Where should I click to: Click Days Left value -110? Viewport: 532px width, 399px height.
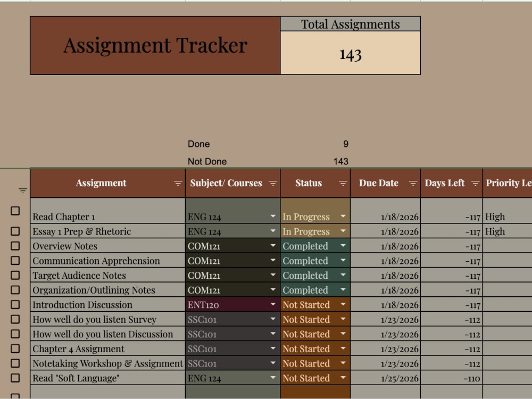tap(451, 378)
